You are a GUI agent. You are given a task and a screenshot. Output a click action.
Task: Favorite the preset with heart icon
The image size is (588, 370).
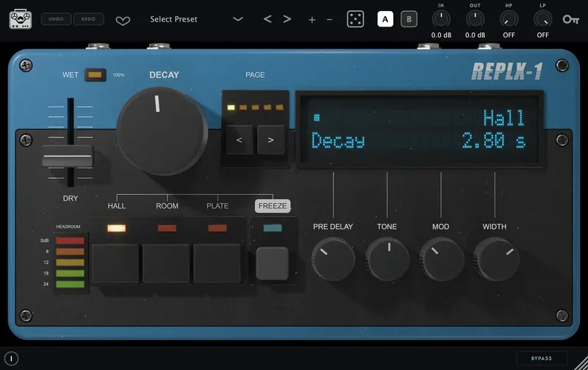point(123,21)
